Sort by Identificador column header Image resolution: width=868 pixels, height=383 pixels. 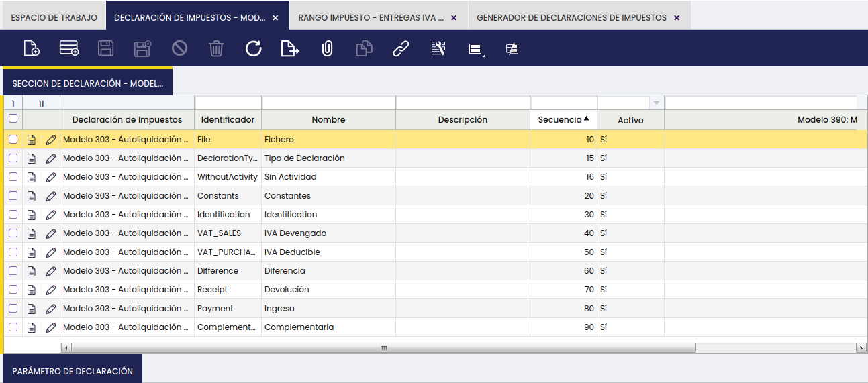[228, 119]
